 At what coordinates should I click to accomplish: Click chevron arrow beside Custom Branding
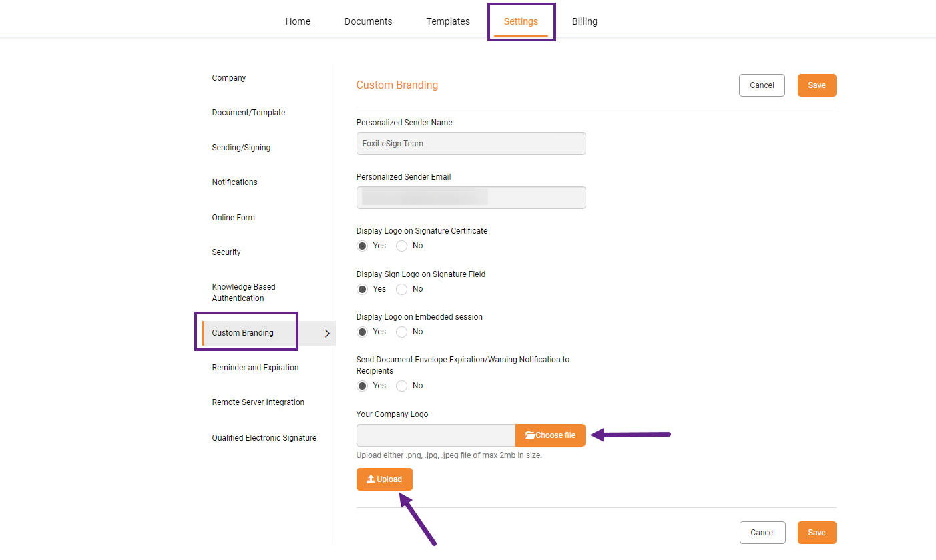pyautogui.click(x=327, y=334)
